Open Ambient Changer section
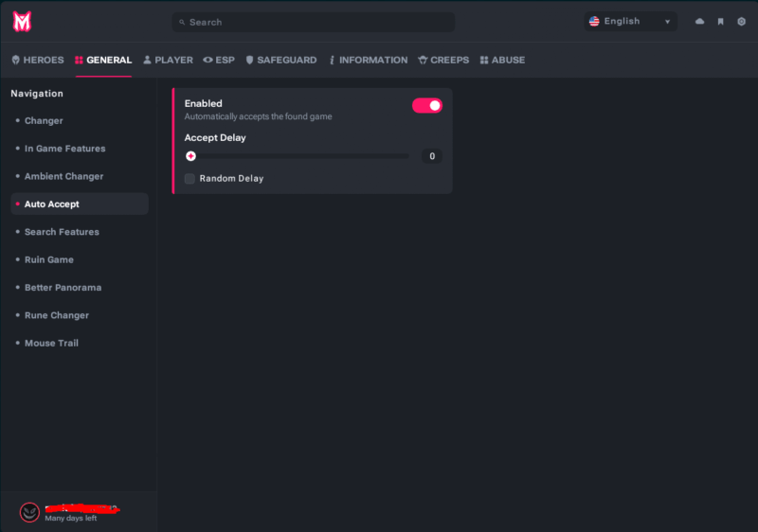Screen dimensions: 758x532 (80, 176)
